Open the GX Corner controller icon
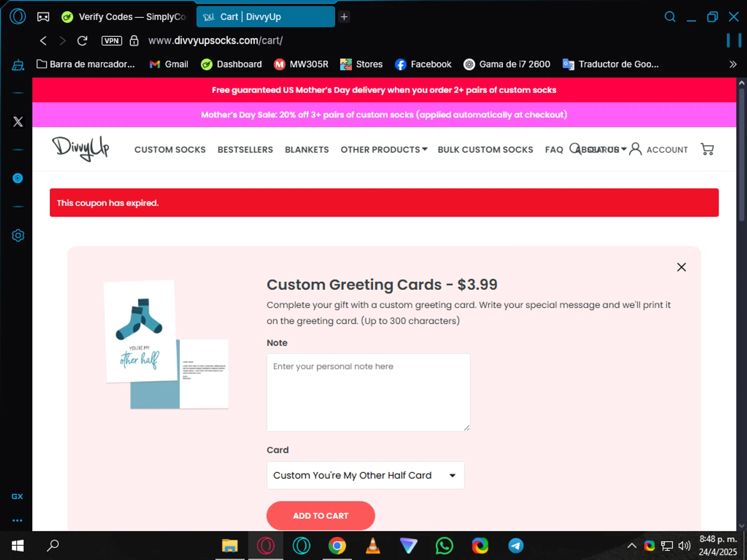747x560 pixels. click(x=43, y=17)
